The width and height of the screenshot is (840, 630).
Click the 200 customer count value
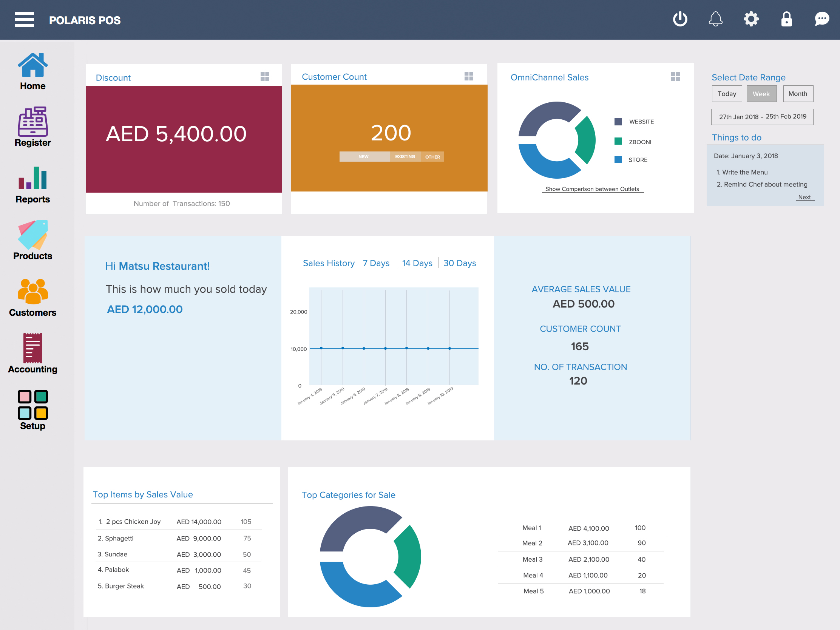391,133
